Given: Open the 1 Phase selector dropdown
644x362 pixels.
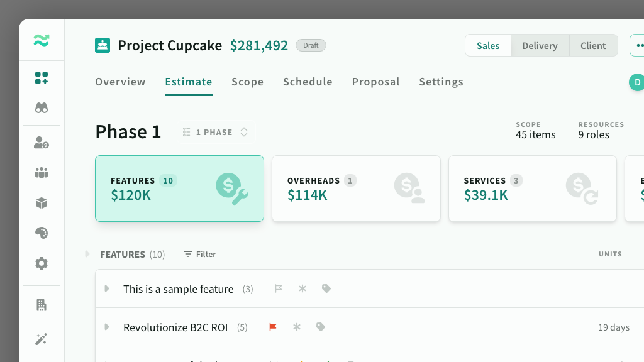Looking at the screenshot, I should 216,132.
